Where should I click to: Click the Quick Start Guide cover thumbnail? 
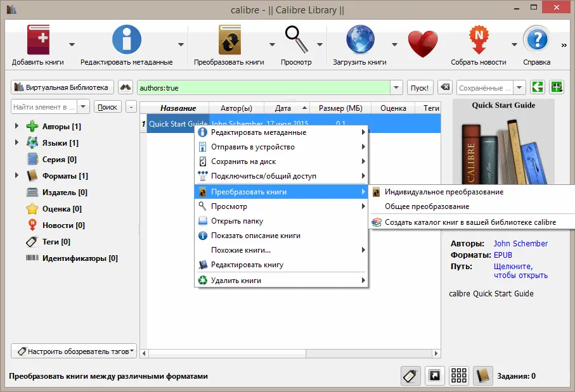pyautogui.click(x=504, y=141)
